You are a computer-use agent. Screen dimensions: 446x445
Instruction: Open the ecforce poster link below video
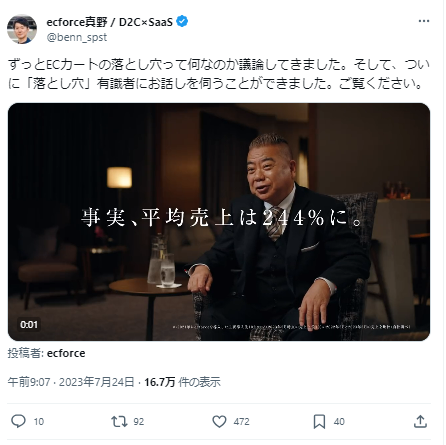[x=66, y=353]
